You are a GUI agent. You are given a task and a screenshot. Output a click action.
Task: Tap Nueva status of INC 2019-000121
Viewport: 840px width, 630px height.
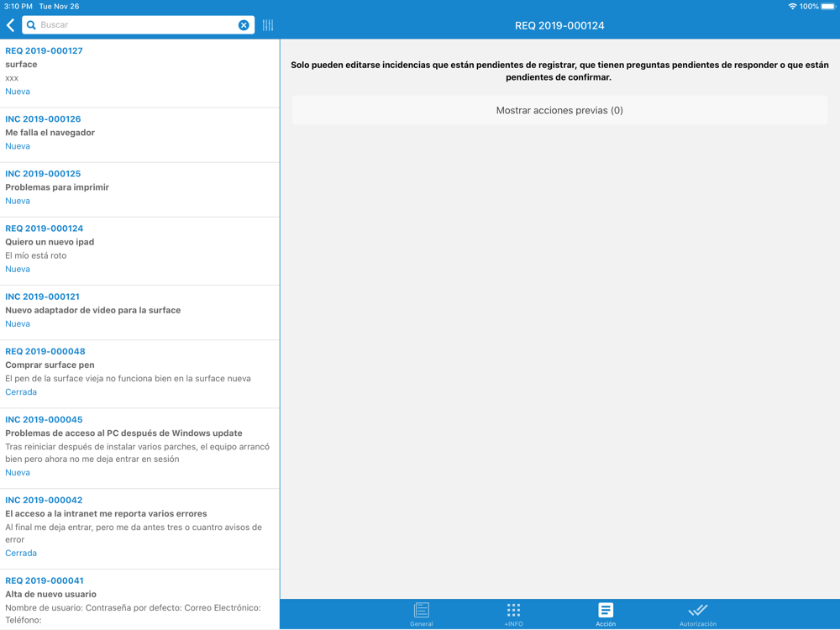tap(18, 324)
